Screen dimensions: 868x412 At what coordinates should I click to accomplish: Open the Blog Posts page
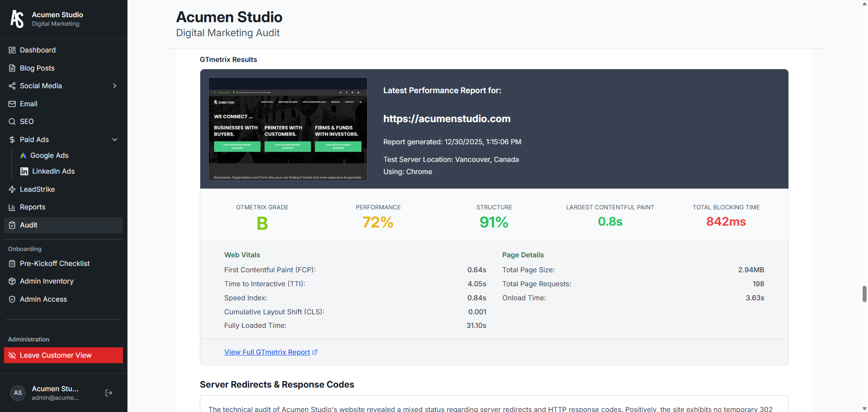[x=63, y=68]
